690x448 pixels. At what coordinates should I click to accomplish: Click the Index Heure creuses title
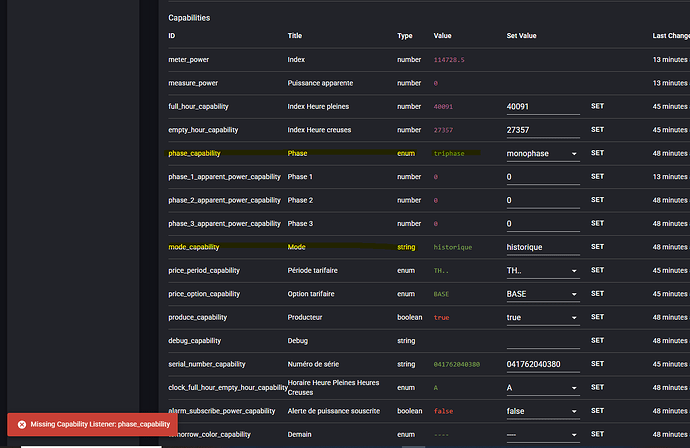pos(319,130)
